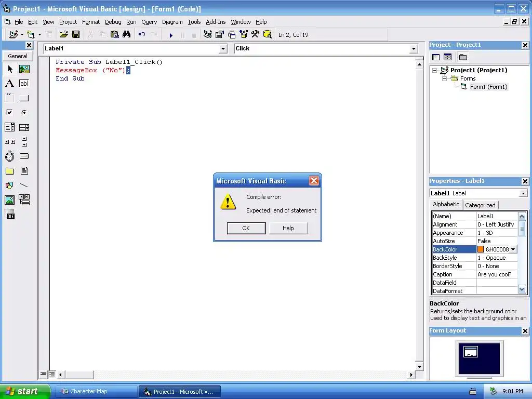Click the Caption property value field
This screenshot has width=532, height=399.
tap(497, 274)
